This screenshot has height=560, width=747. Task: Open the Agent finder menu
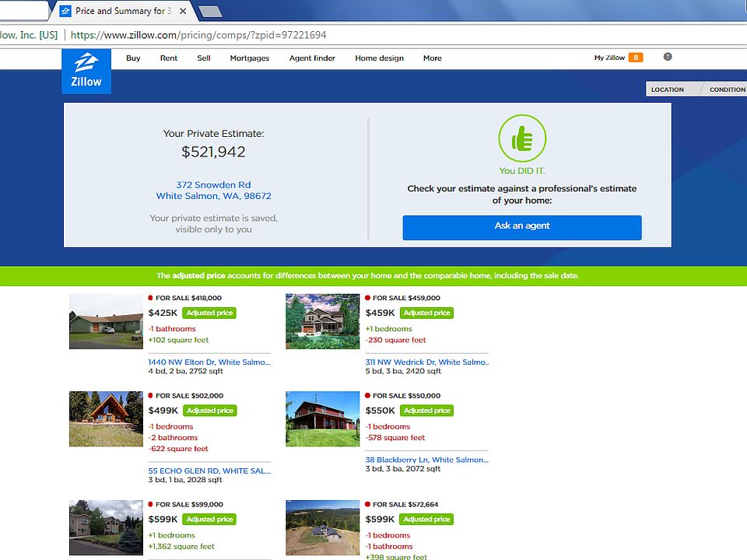pos(312,58)
